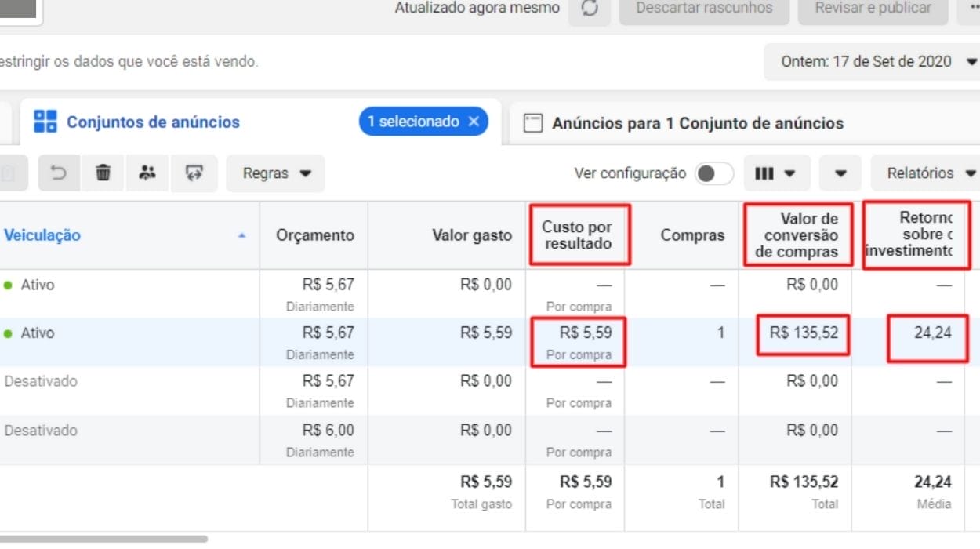Click the Conjuntos de anúncios grid icon
Viewport: 980px width, 549px height.
(45, 122)
